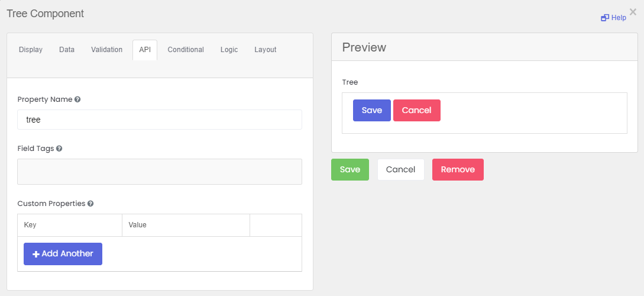Save the component with green Save button
The height and width of the screenshot is (296, 644).
(x=350, y=170)
